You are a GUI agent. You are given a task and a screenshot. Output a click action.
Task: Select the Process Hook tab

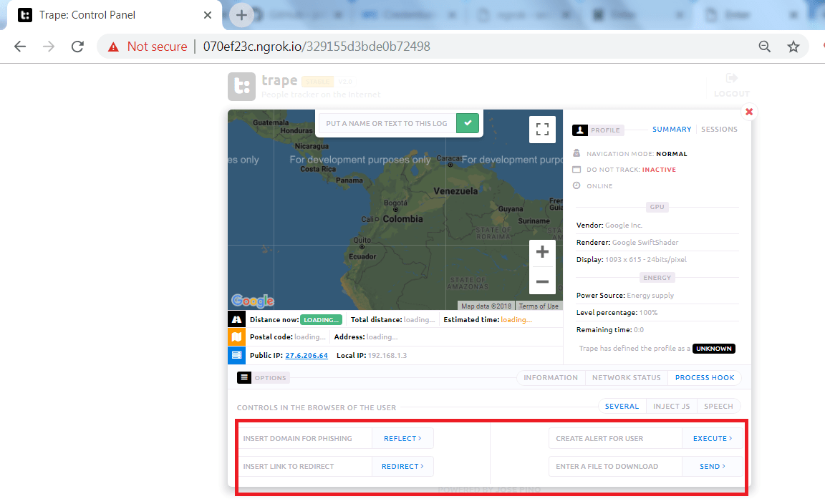coord(705,378)
